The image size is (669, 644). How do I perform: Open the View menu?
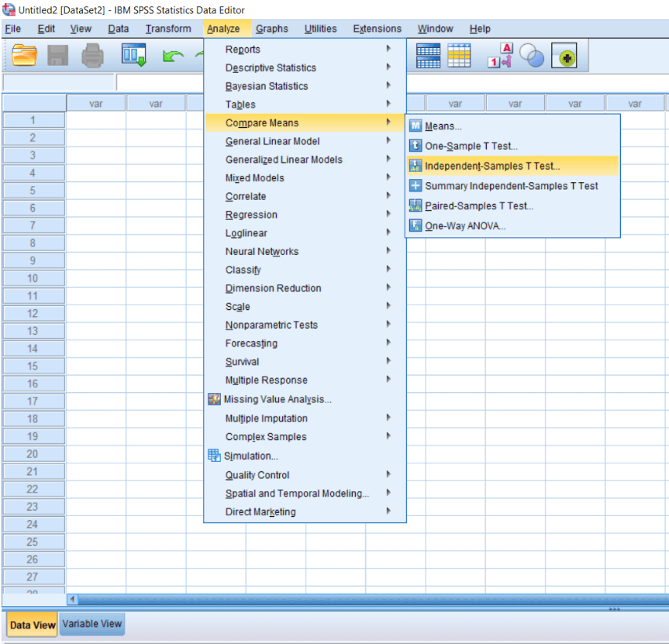click(81, 29)
